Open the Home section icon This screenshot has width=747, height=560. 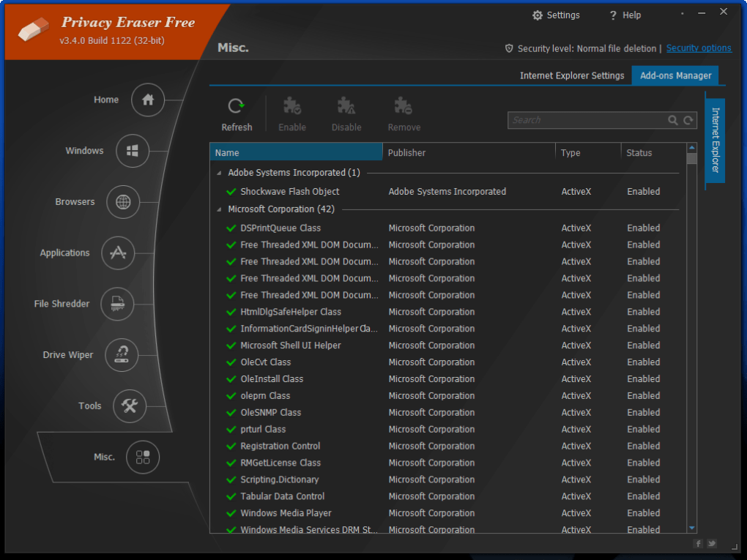tap(148, 100)
